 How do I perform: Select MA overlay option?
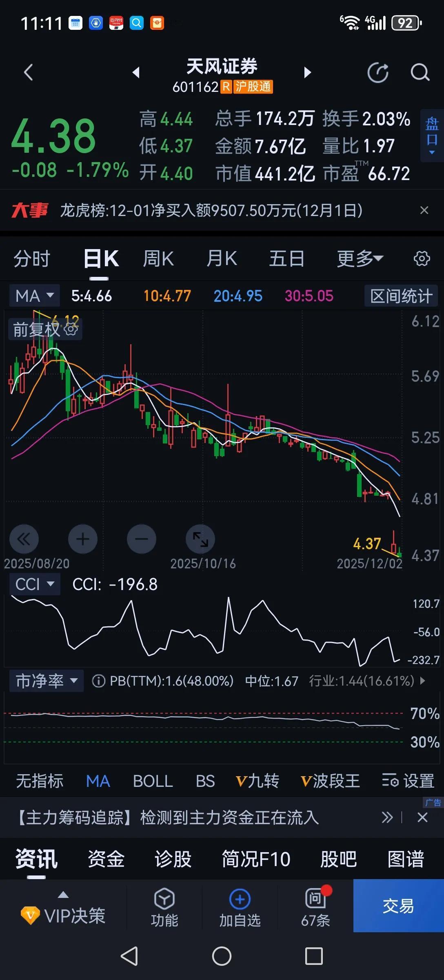click(x=98, y=781)
